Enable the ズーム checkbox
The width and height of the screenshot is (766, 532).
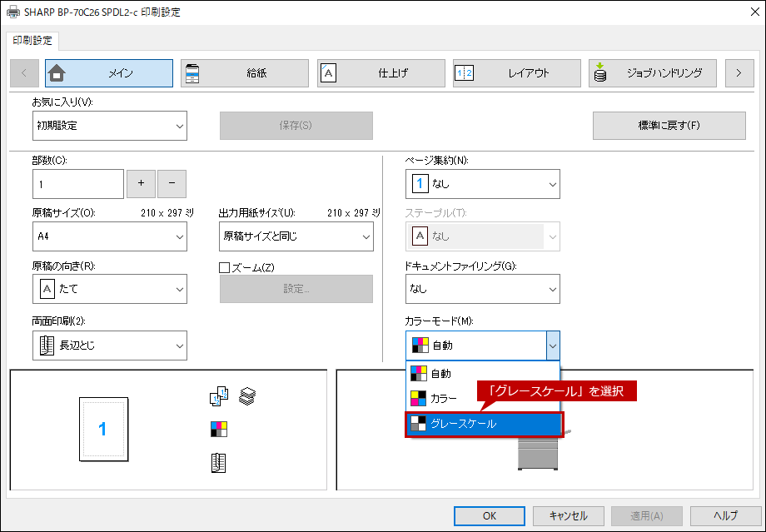tap(224, 267)
